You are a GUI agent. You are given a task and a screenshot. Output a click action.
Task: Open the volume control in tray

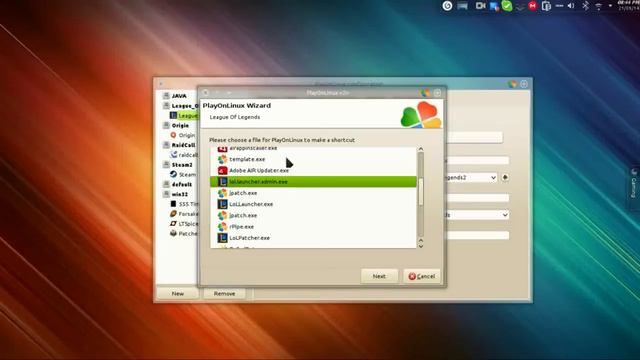tap(571, 6)
